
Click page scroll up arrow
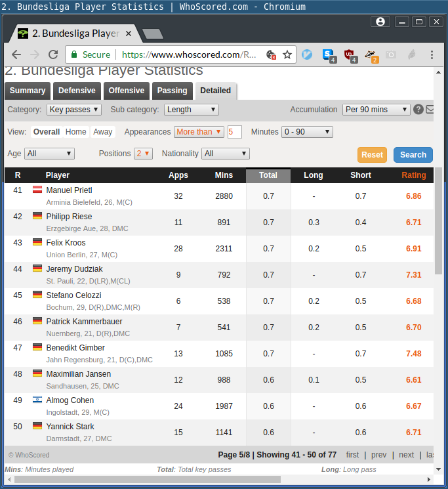(438, 72)
